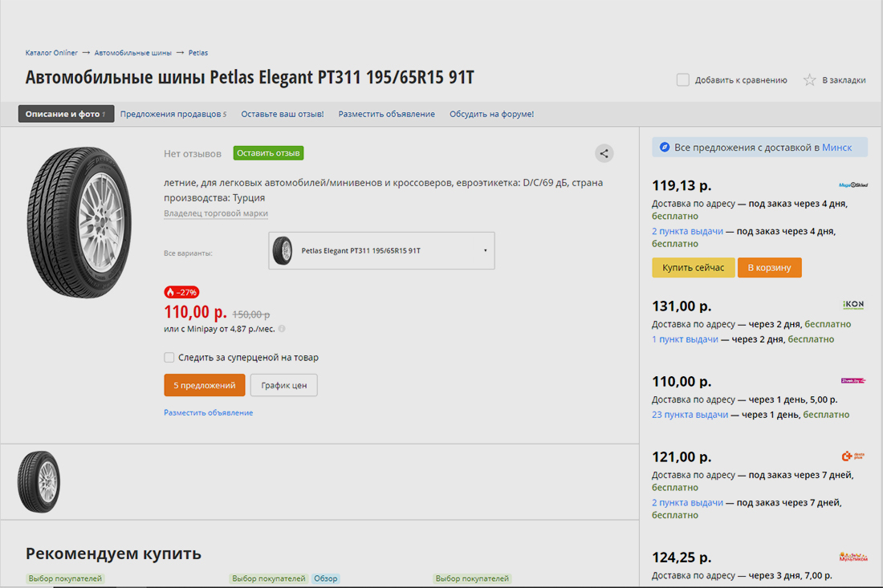Image resolution: width=883 pixels, height=588 pixels.
Task: Open seller logo for 121,00 р. offer
Action: [x=852, y=456]
